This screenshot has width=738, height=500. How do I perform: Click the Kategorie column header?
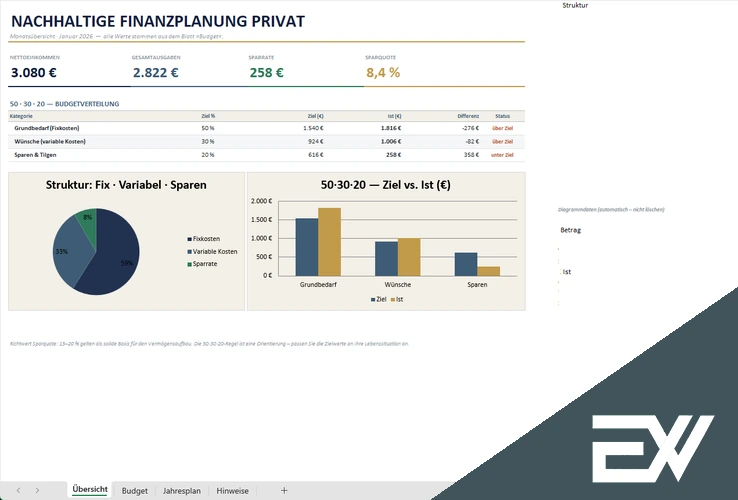tap(21, 116)
